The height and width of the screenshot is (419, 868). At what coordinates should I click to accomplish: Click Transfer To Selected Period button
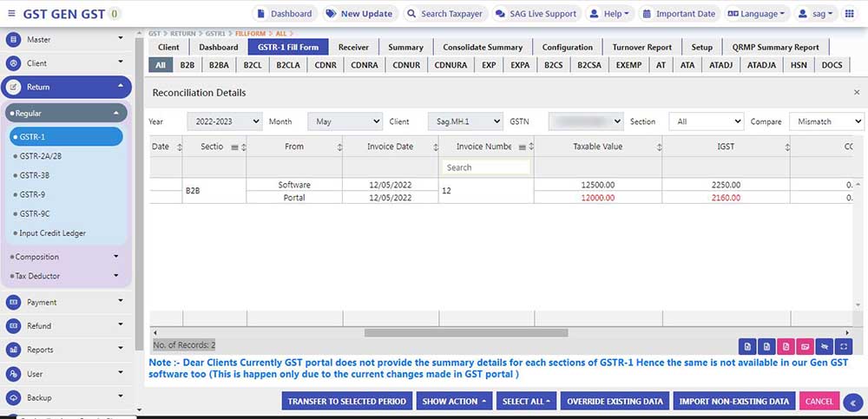pos(346,402)
